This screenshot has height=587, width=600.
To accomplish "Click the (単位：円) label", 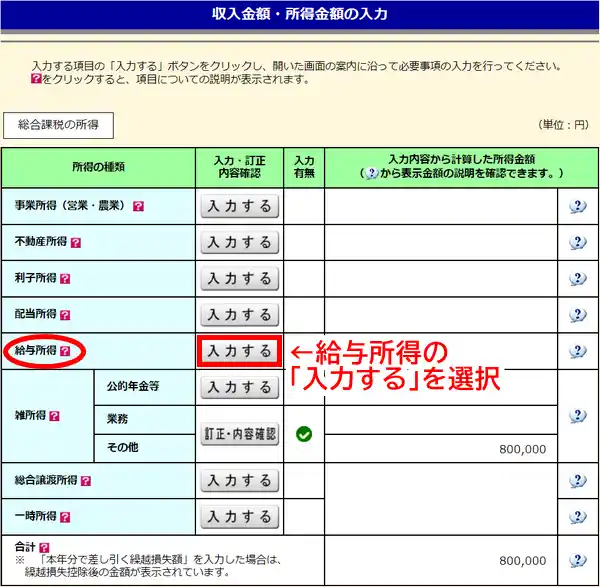I will point(563,125).
